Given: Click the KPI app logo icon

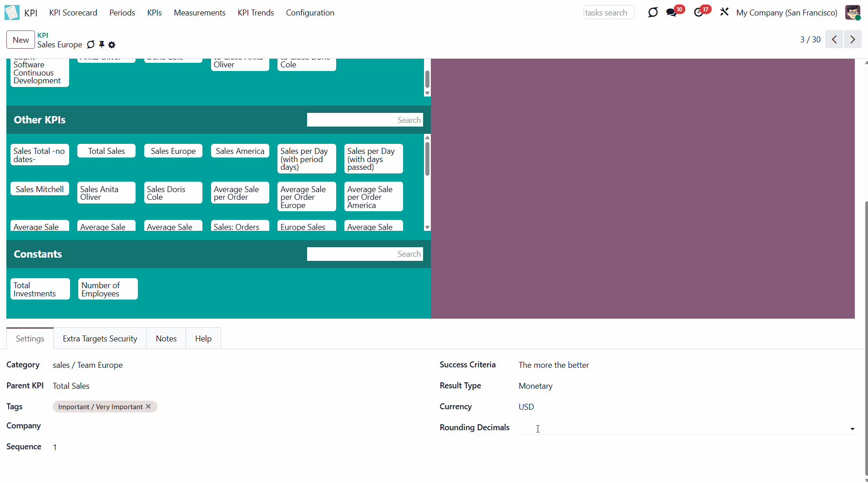Looking at the screenshot, I should 12,12.
